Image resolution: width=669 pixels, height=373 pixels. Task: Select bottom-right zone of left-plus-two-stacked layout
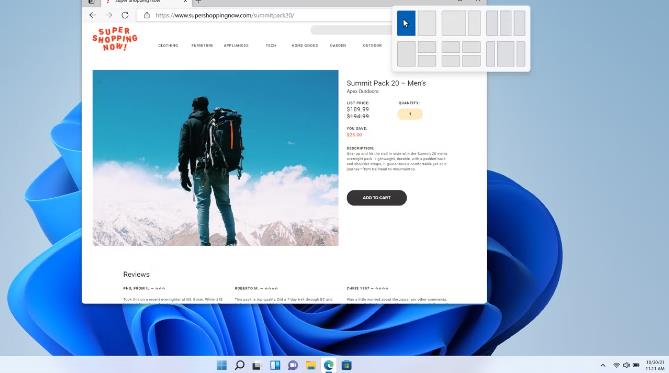pyautogui.click(x=427, y=61)
